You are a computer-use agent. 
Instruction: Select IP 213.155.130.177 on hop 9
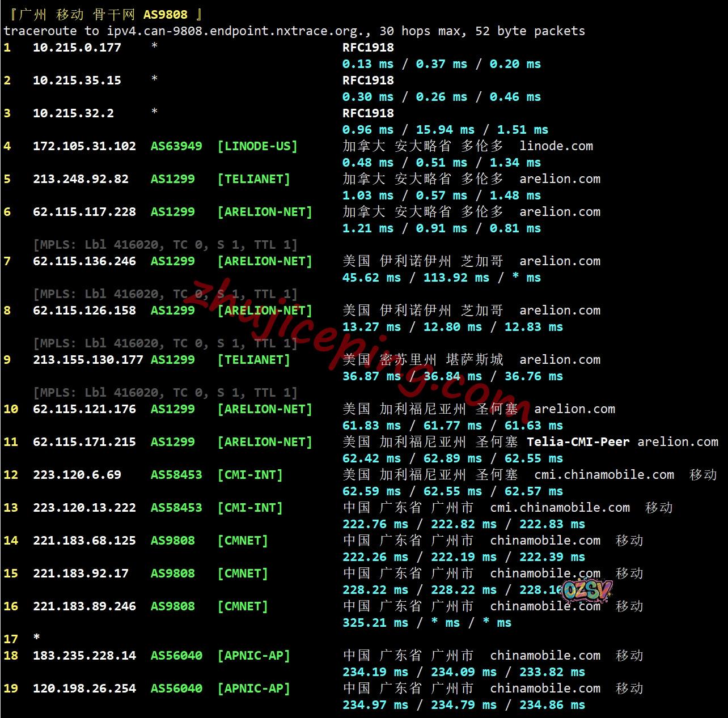tap(88, 360)
